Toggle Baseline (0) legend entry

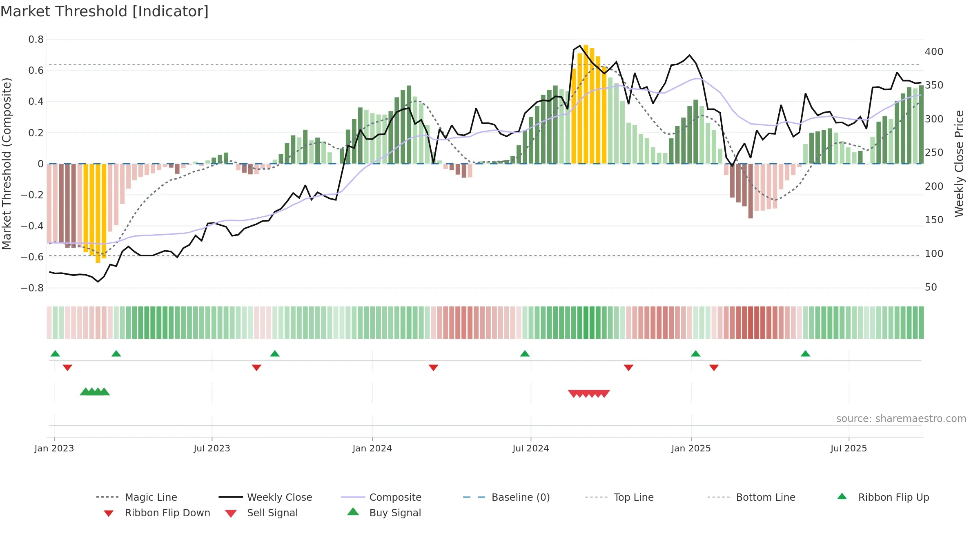click(x=506, y=497)
